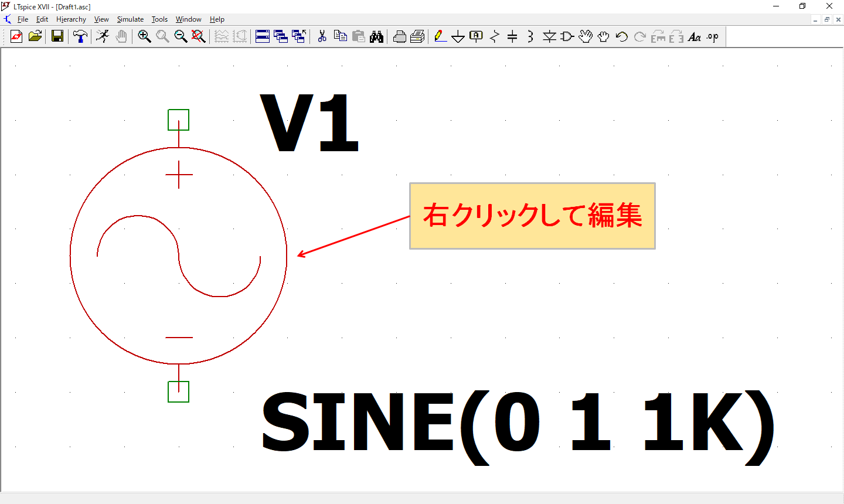Image resolution: width=844 pixels, height=504 pixels.
Task: Select the Diode component tool
Action: click(x=549, y=36)
